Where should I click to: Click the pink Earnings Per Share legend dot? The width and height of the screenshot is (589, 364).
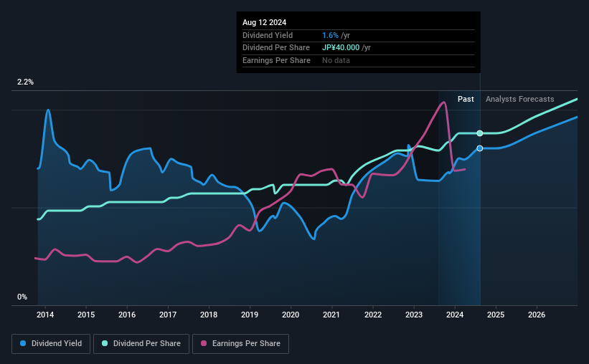point(204,343)
